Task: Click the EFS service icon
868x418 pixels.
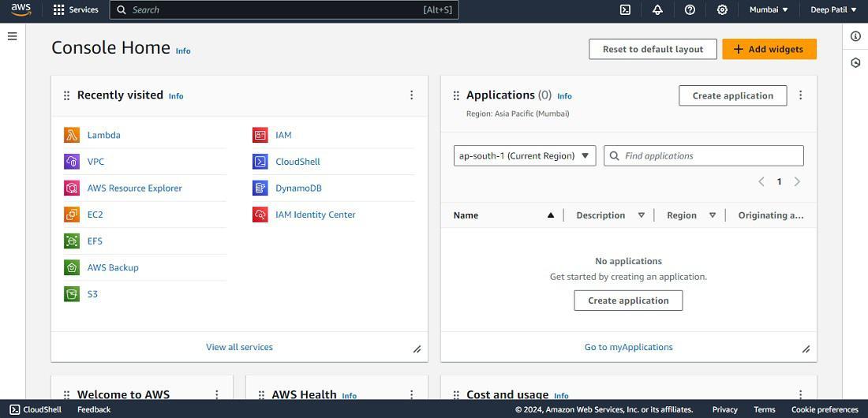Action: point(72,241)
